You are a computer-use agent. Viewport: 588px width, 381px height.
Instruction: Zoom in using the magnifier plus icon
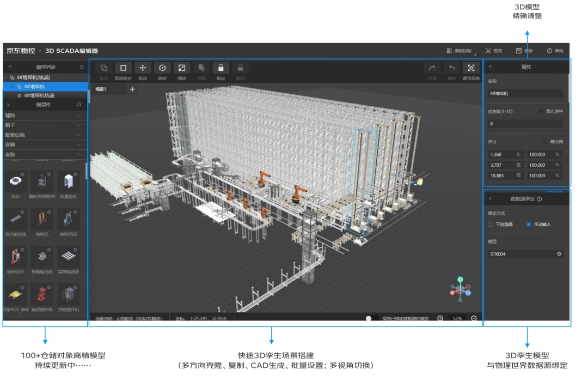440,318
